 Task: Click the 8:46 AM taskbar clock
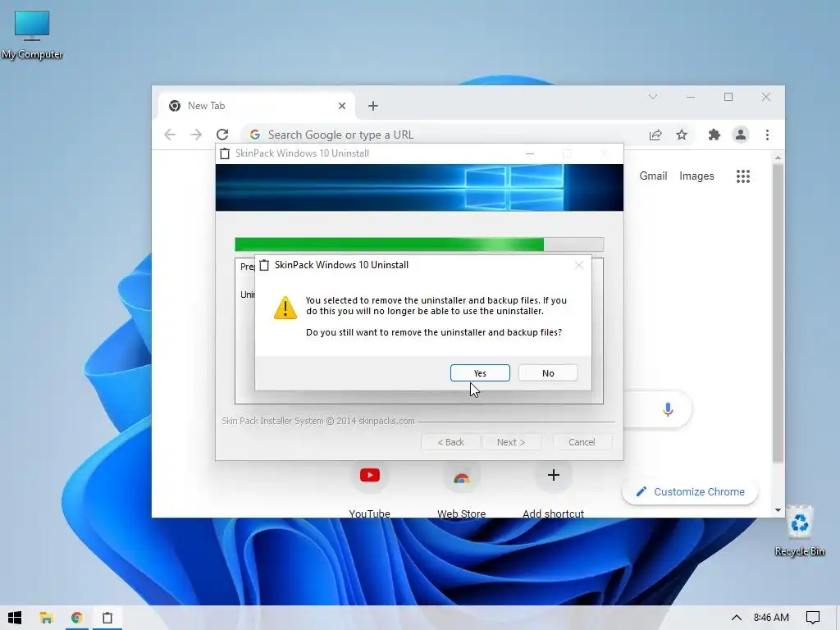pos(771,618)
